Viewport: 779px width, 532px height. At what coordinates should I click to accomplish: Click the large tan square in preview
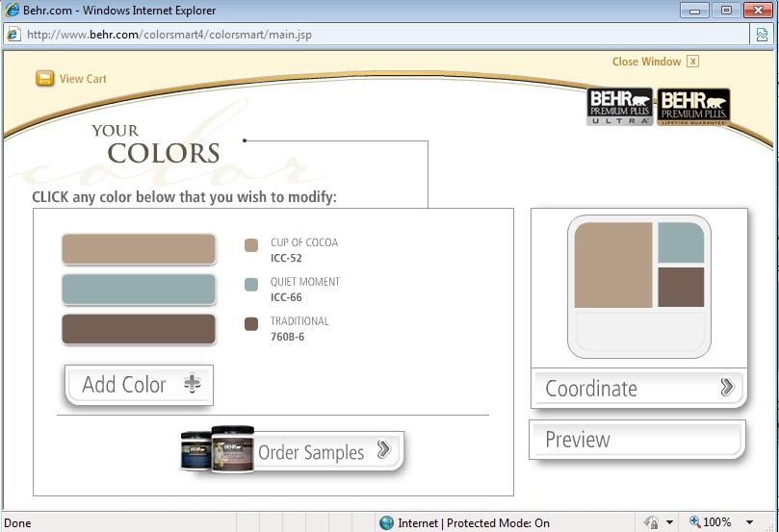[x=613, y=266]
